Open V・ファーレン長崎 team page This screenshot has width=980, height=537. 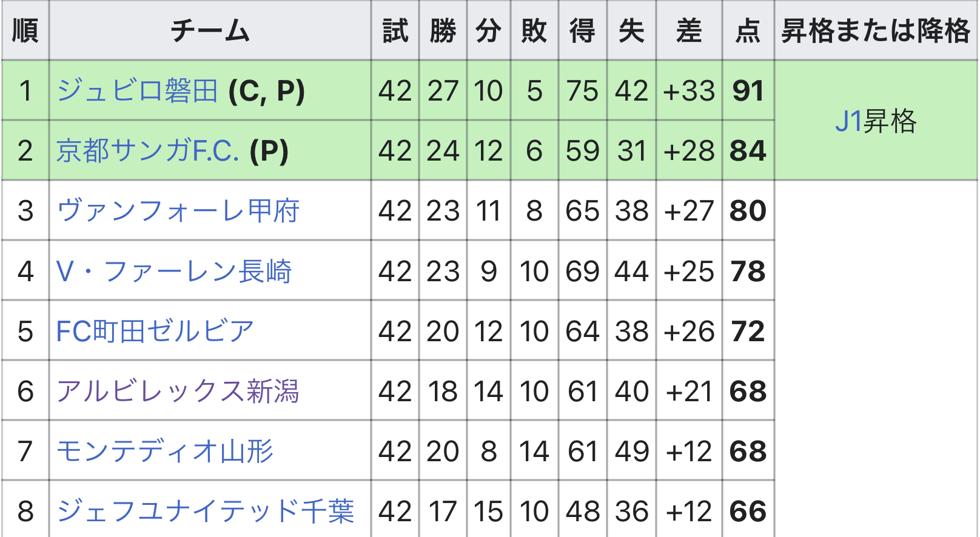(x=173, y=271)
